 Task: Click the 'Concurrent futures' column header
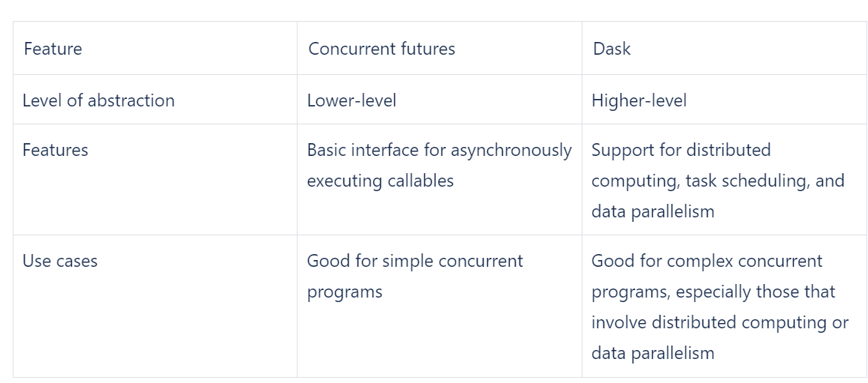point(382,49)
